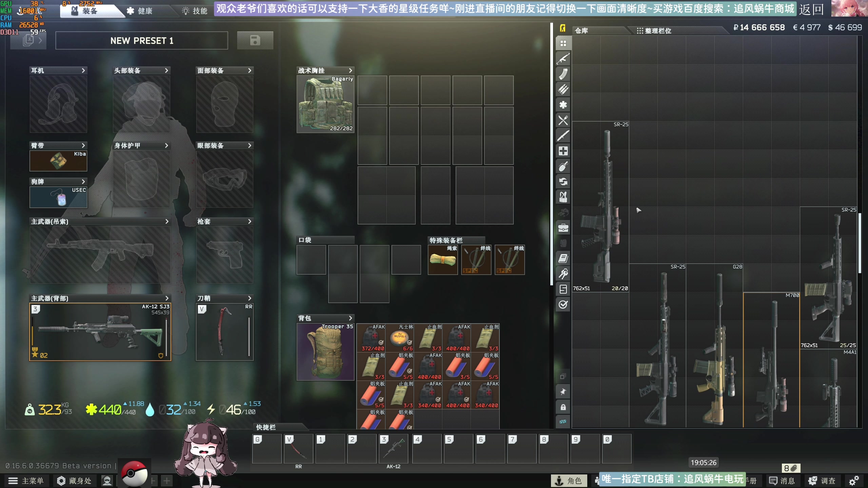The height and width of the screenshot is (488, 868).
Task: Expand the 身体护甲 slot arrow
Action: coord(166,145)
